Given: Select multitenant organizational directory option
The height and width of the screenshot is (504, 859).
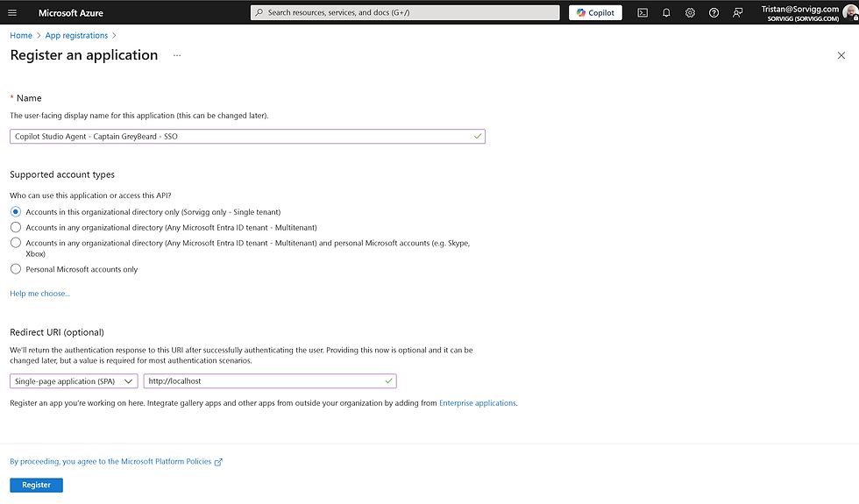Looking at the screenshot, I should (16, 227).
